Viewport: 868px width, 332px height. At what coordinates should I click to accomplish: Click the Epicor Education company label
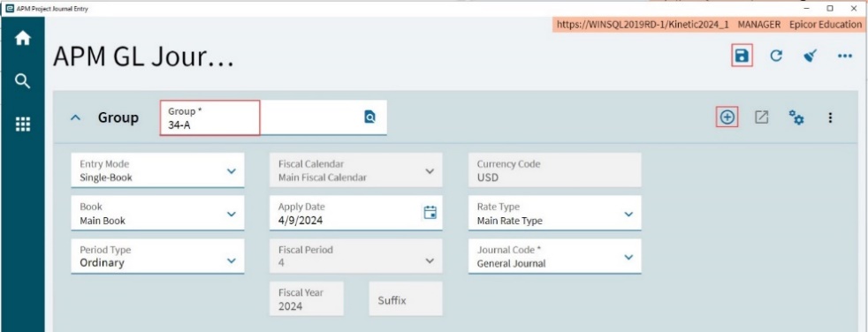point(826,25)
